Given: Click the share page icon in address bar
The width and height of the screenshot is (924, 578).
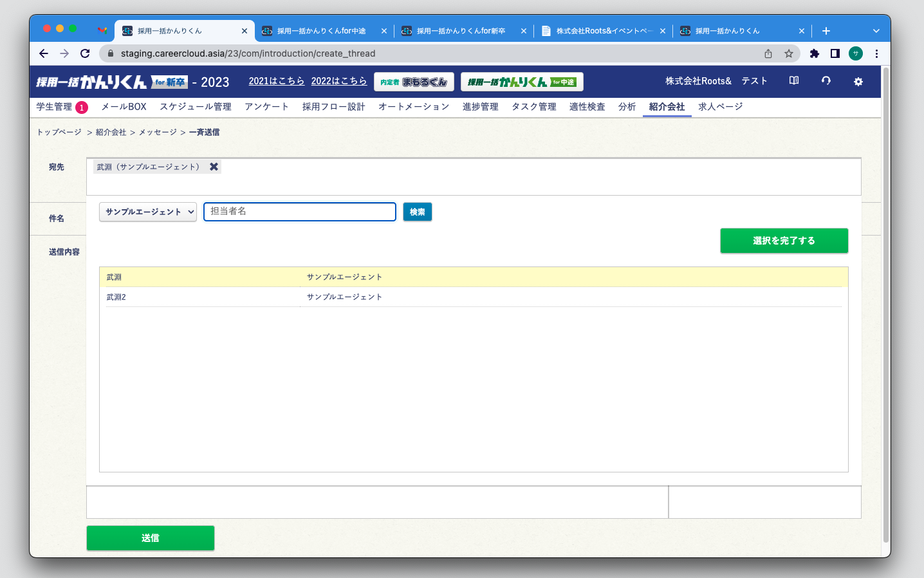Looking at the screenshot, I should pos(768,53).
